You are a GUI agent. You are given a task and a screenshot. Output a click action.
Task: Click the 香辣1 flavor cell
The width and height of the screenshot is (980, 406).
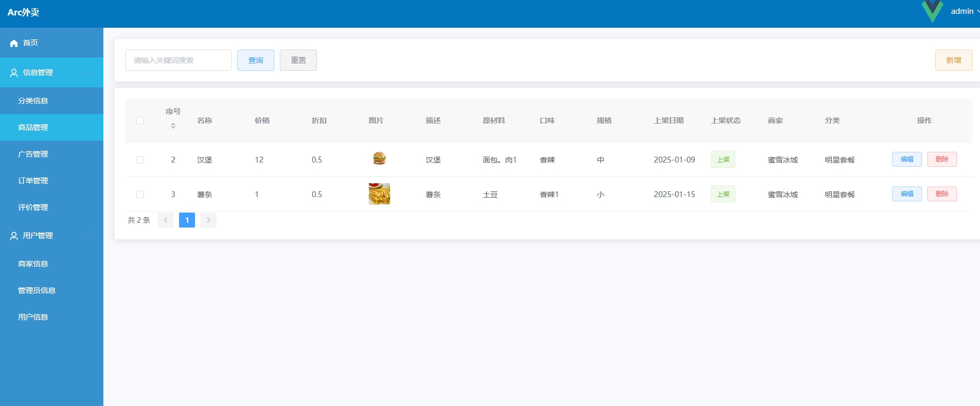pos(549,194)
